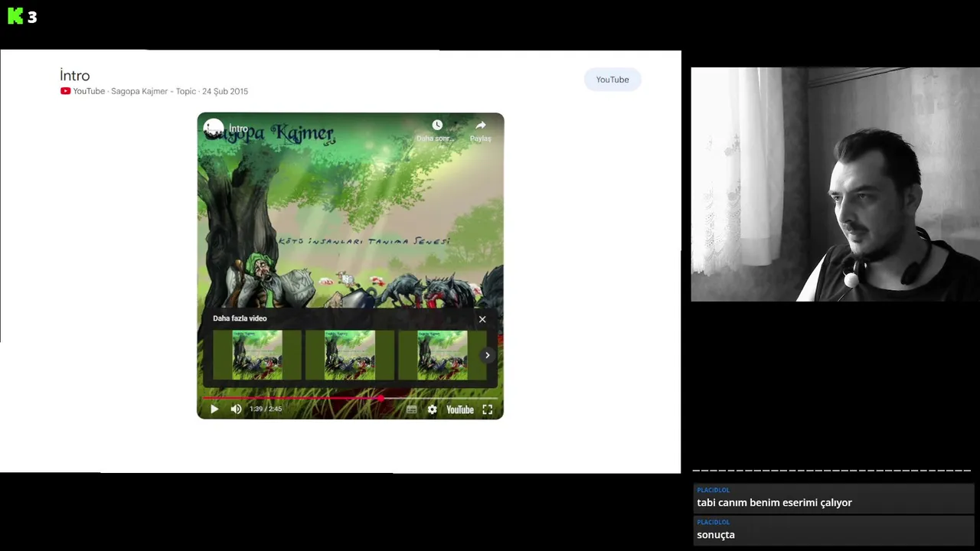Close the Daha fazla video panel

coord(482,319)
